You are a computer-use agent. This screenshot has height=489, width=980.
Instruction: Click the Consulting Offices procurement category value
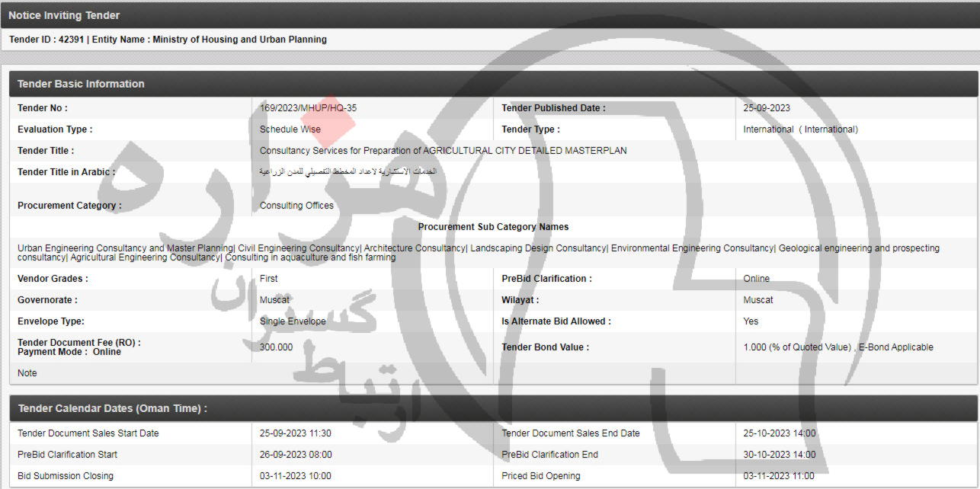pyautogui.click(x=296, y=206)
